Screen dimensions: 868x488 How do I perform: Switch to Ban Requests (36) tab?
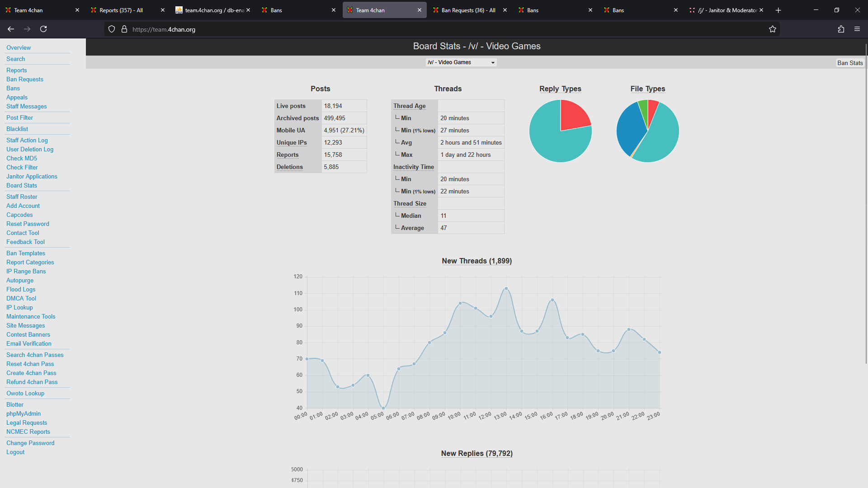tap(468, 10)
